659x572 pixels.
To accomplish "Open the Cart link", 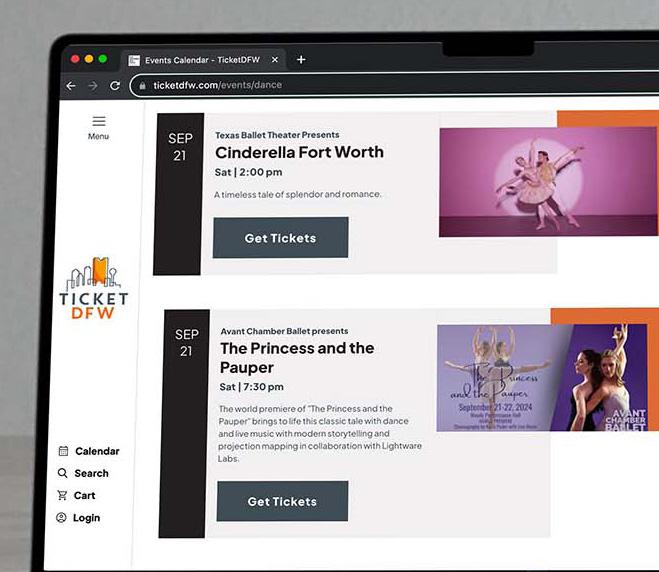I will [76, 495].
